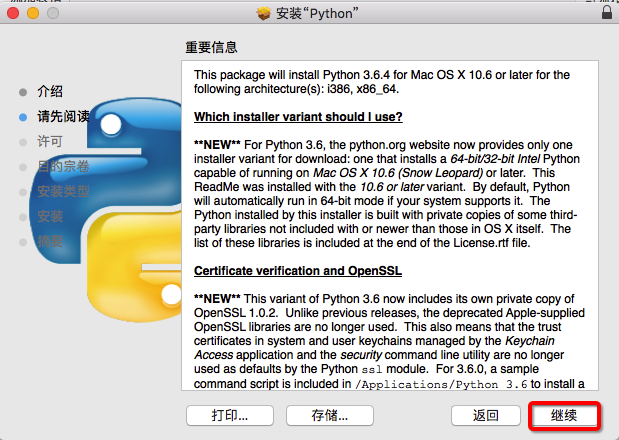The width and height of the screenshot is (619, 440).
Task: Select the 安装 step in sidebar
Action: 50,216
